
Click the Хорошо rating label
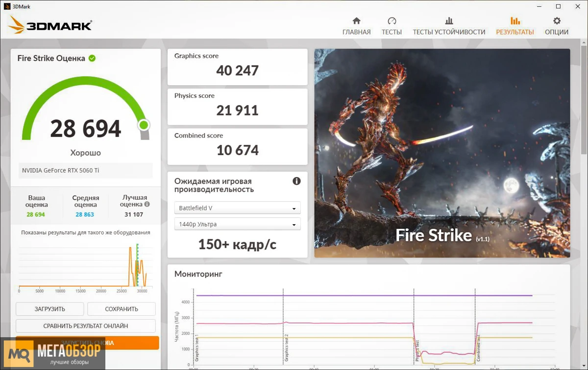[86, 153]
